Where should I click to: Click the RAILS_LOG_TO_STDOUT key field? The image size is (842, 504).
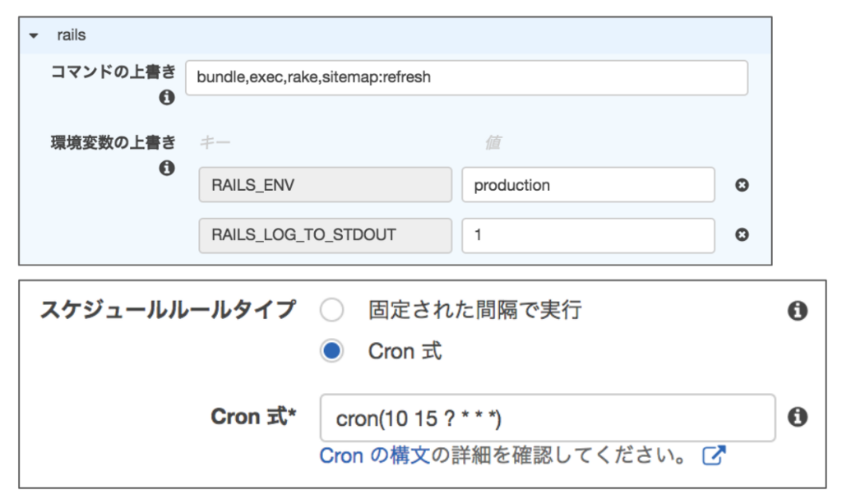(326, 235)
